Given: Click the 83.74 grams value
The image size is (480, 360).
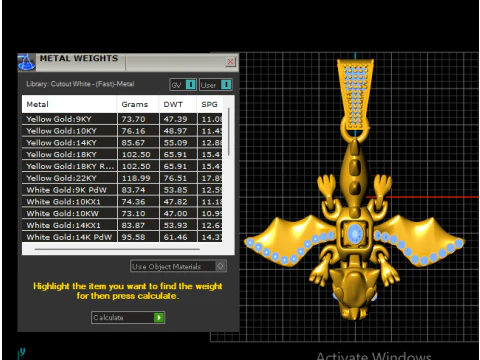Looking at the screenshot, I should 133,190.
